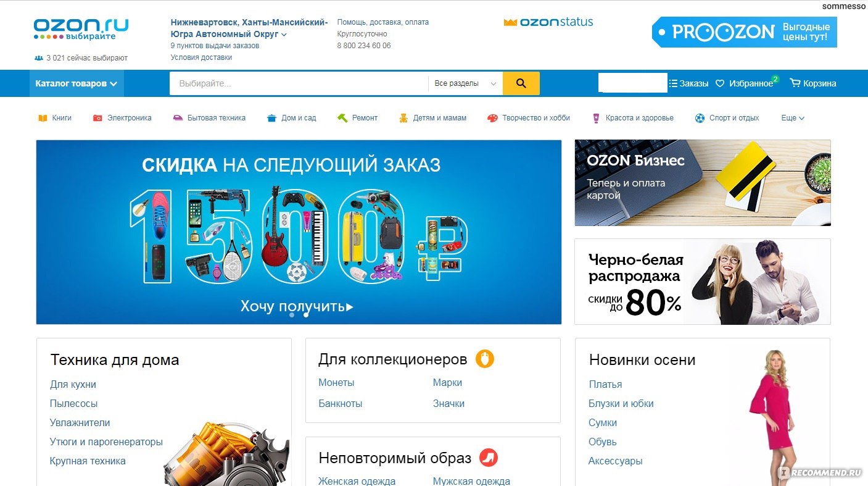
Task: Open Спорт и отдых ball icon
Action: (700, 118)
